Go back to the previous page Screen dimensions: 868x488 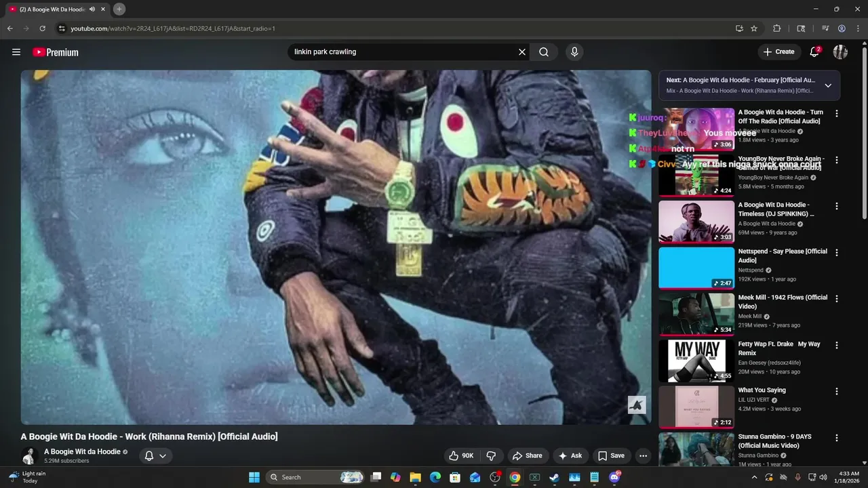click(10, 28)
